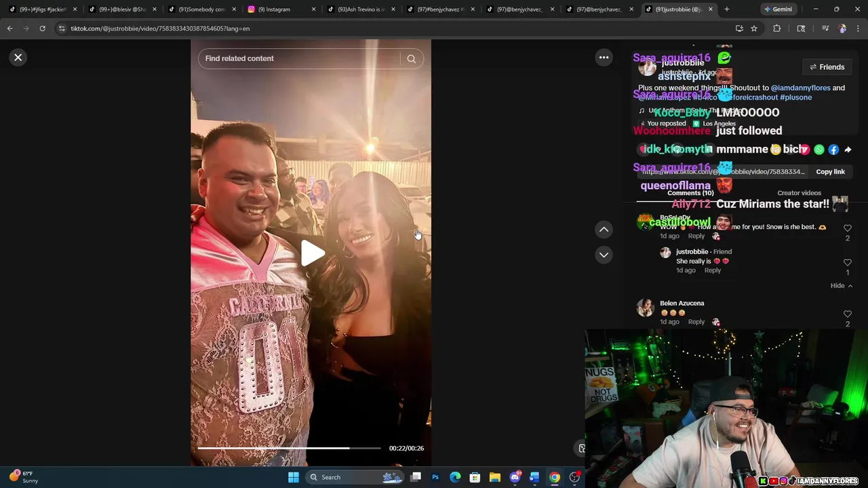Screen dimensions: 868x488
Task: Switch to the (97)#benjychavez tab
Action: click(441, 9)
